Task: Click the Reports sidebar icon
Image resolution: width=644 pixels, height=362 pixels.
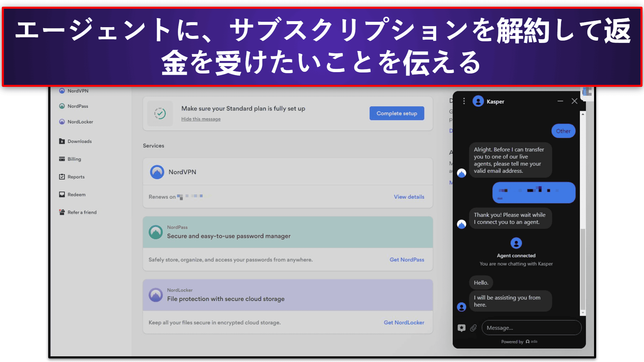Action: click(x=62, y=177)
